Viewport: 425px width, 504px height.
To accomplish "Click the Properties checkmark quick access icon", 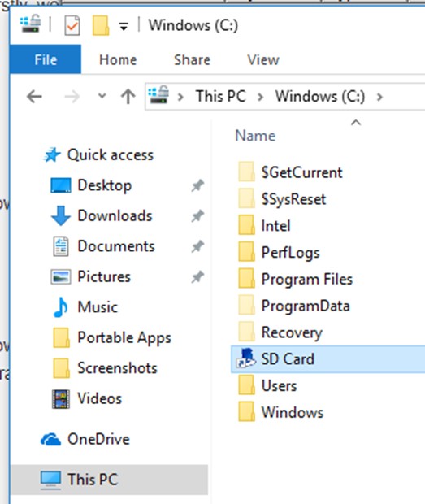I will coord(72,25).
